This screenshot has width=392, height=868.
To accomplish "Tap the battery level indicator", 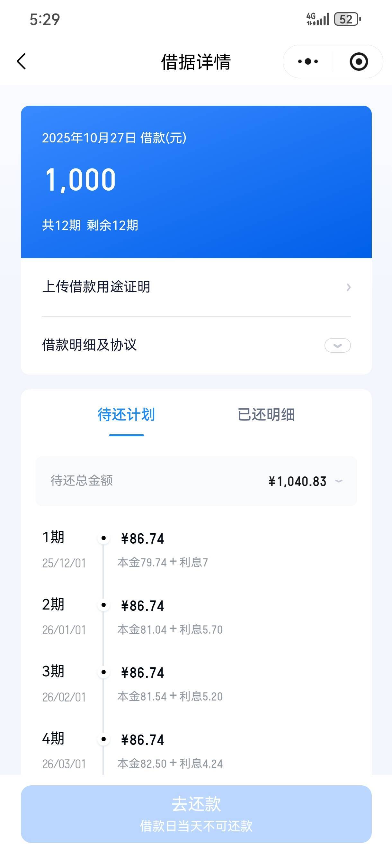I will pyautogui.click(x=347, y=19).
